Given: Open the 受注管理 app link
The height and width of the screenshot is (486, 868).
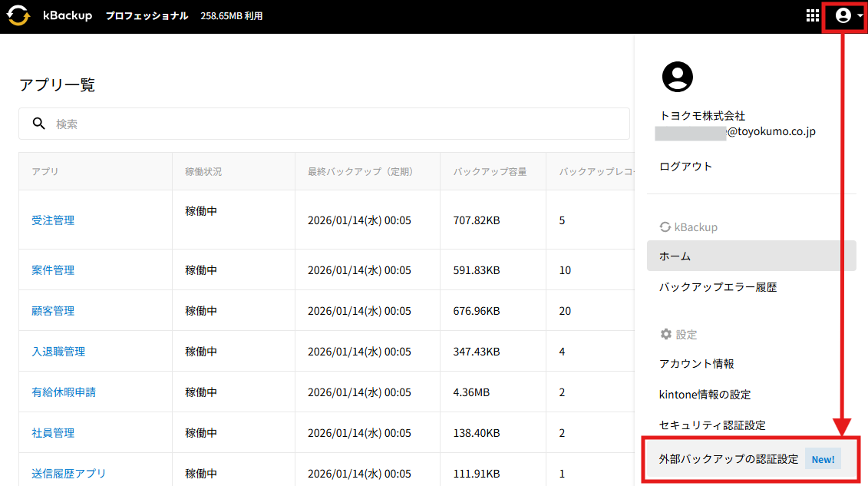Looking at the screenshot, I should (x=53, y=220).
